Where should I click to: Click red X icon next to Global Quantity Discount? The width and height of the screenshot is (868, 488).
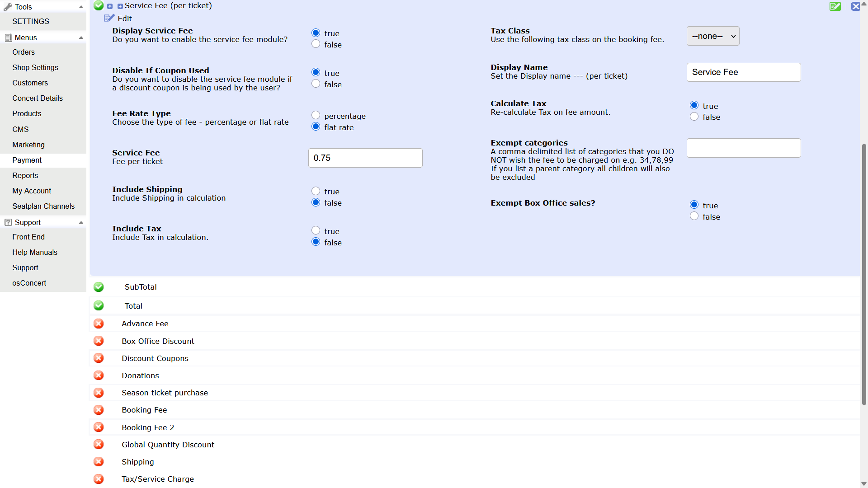(x=99, y=445)
